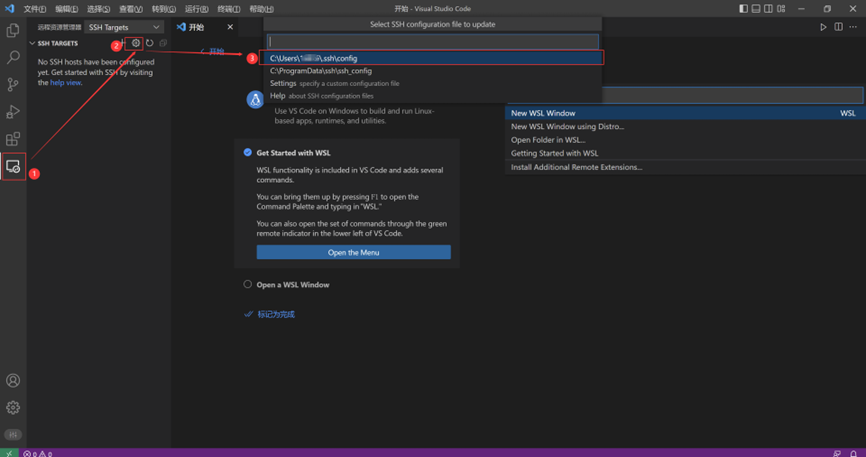Image resolution: width=866 pixels, height=457 pixels.
Task: Choose C:\ProgramData\ssh\ssh_config entry
Action: click(432, 71)
